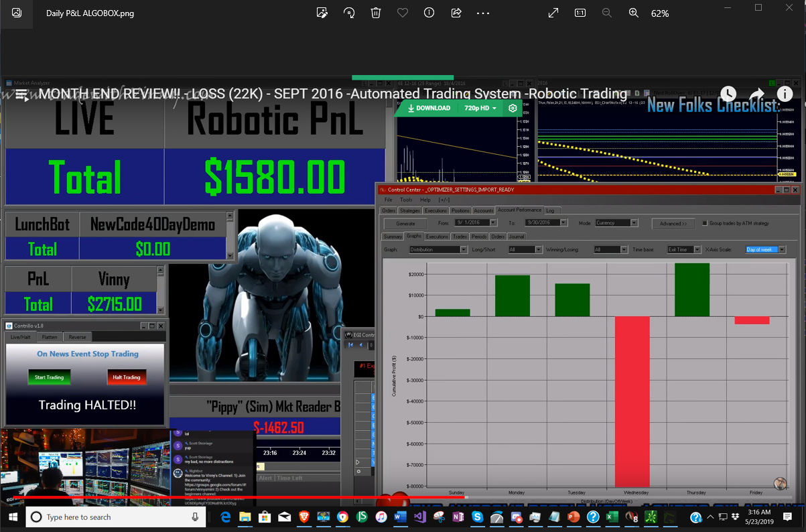Open the 720p HD quality dropdown
This screenshot has width=806, height=532.
click(x=480, y=108)
